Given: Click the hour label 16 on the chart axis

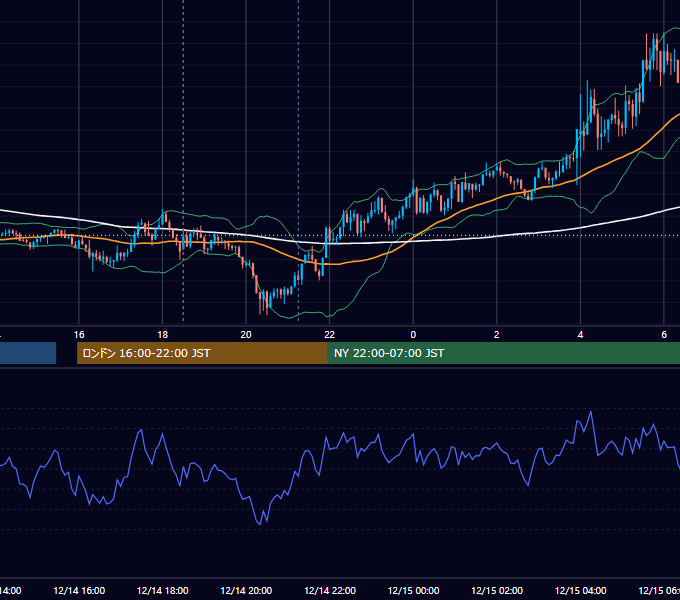Looking at the screenshot, I should click(x=79, y=335).
